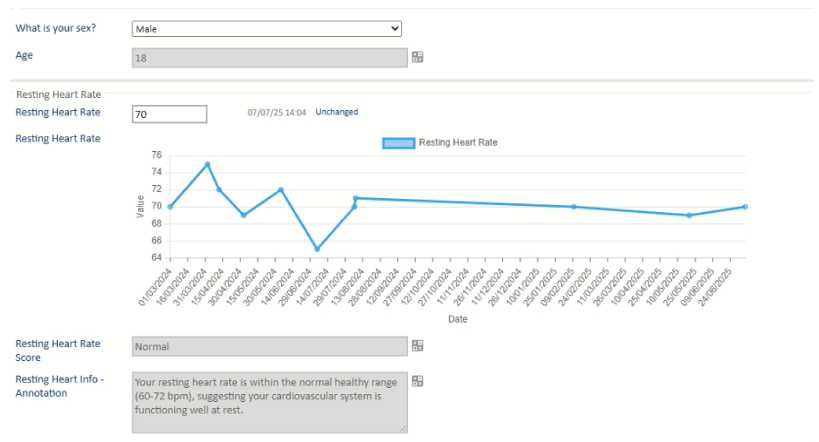The width and height of the screenshot is (819, 442).
Task: Click inside the heart rate annotation text area
Action: click(269, 402)
